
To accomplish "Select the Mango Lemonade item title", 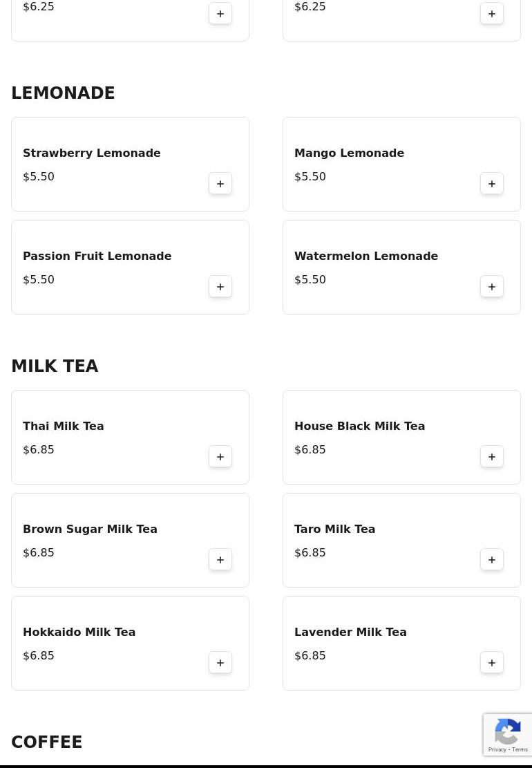I will tap(349, 153).
